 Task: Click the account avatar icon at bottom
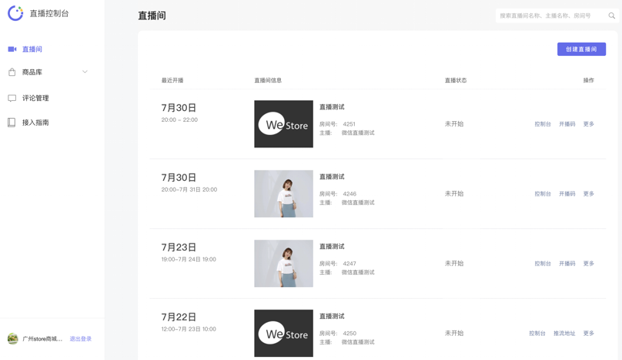click(x=13, y=339)
